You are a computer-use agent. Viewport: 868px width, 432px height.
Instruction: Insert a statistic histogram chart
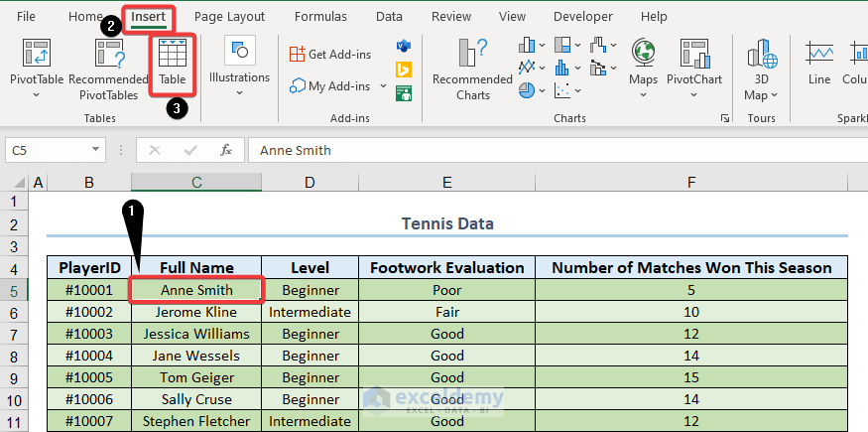pyautogui.click(x=562, y=68)
